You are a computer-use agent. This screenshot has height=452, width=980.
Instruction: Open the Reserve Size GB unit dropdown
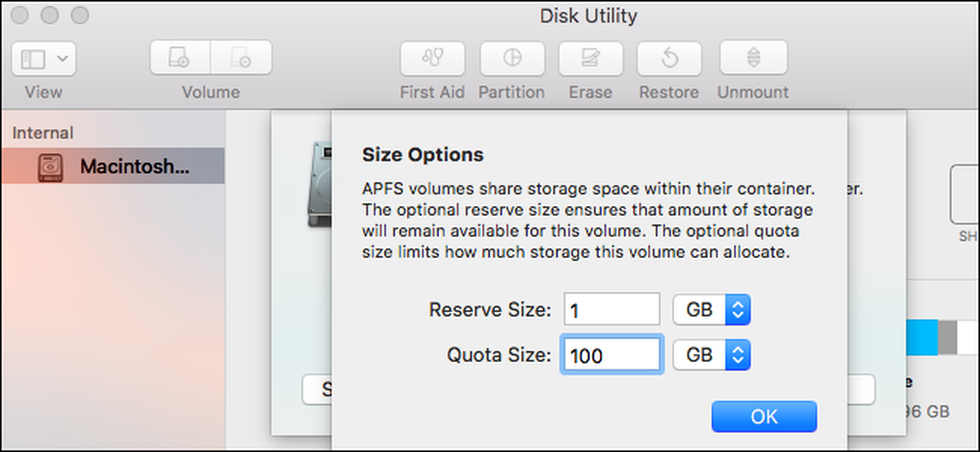click(711, 310)
